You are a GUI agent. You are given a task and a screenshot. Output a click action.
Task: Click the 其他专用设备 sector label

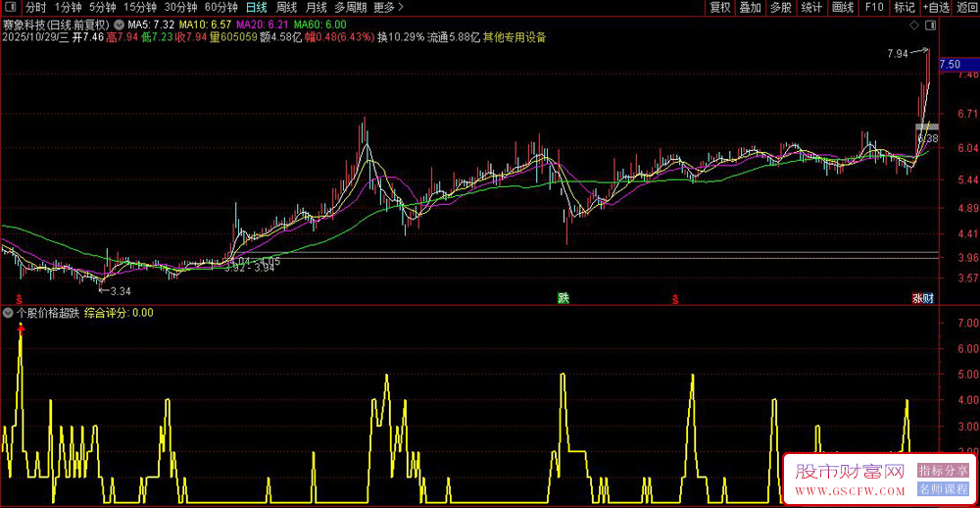[514, 37]
